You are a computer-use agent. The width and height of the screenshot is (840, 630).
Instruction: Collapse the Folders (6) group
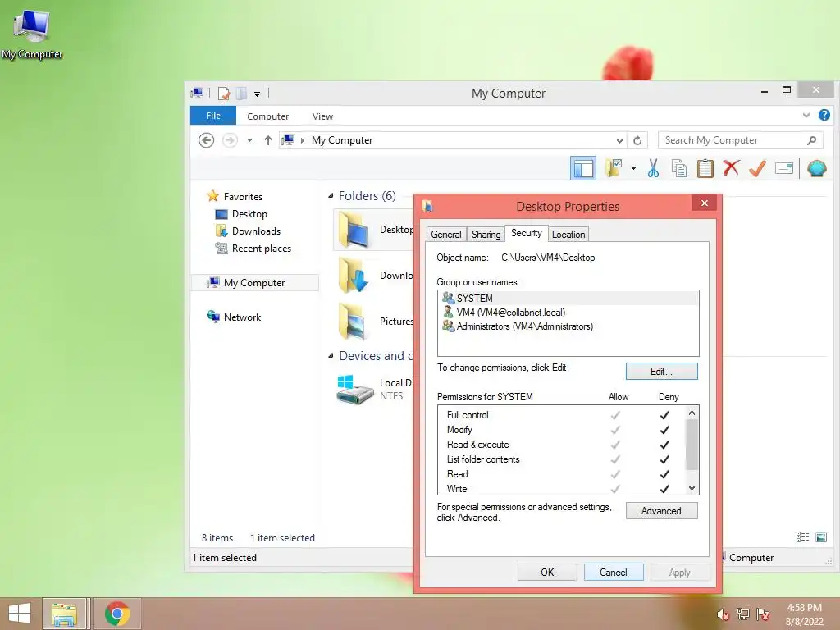[x=331, y=196]
